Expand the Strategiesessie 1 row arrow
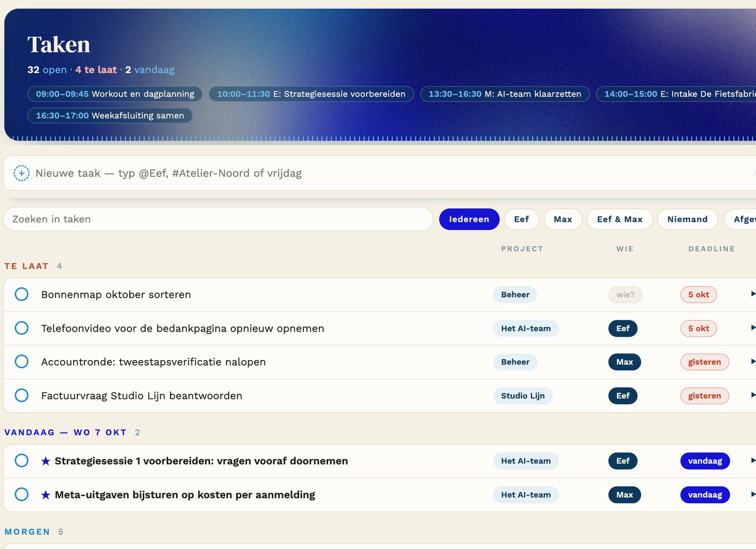 click(753, 460)
